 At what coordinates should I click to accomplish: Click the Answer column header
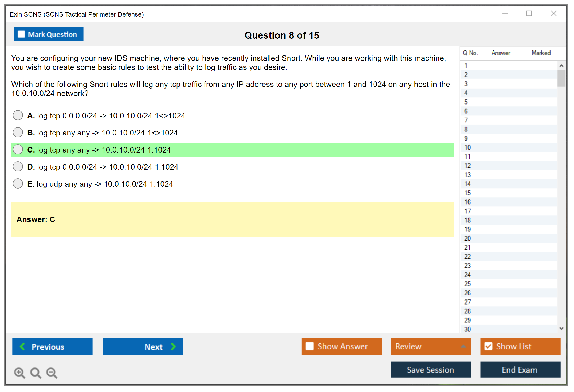501,53
